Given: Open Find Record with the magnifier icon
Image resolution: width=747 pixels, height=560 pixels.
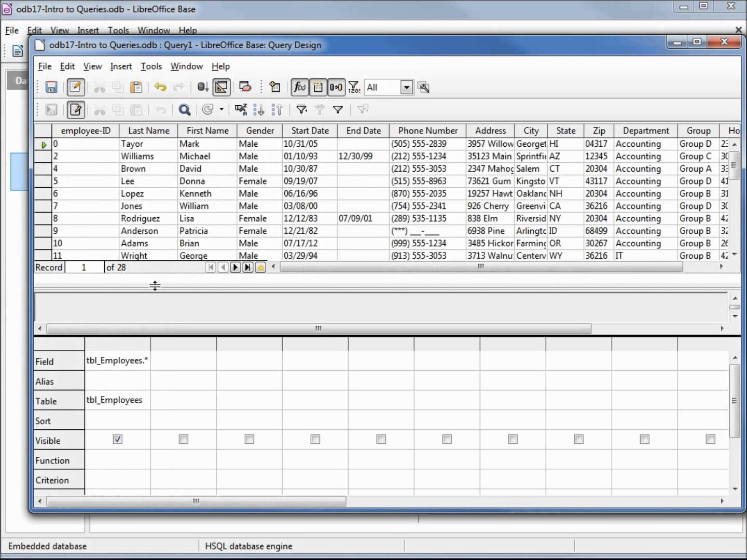Looking at the screenshot, I should point(185,109).
